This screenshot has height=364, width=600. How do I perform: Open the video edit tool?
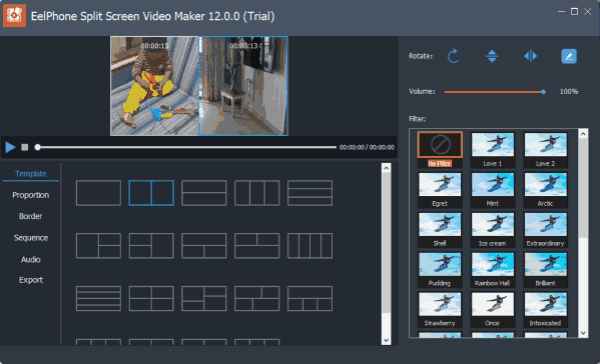click(x=569, y=56)
